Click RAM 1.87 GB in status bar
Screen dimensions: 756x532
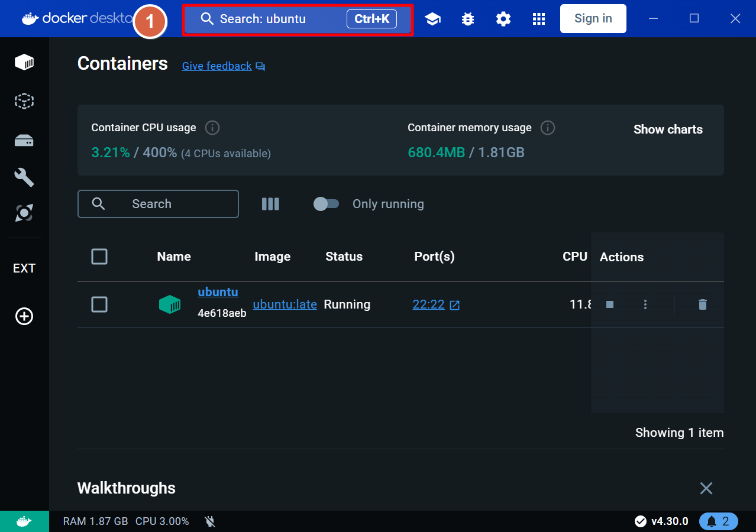[x=95, y=521]
